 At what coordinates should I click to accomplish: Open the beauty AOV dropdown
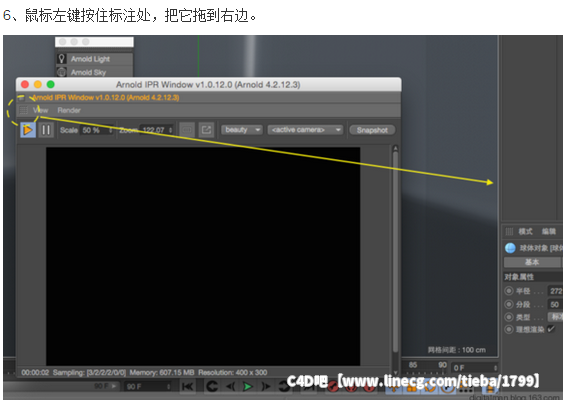pos(242,130)
